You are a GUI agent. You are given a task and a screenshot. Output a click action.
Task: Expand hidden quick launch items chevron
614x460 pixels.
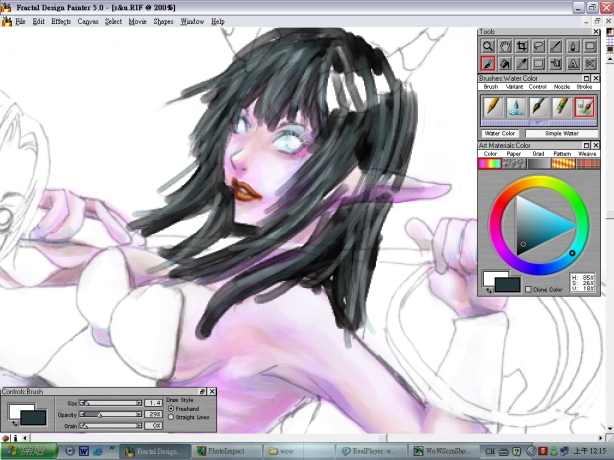coord(112,447)
